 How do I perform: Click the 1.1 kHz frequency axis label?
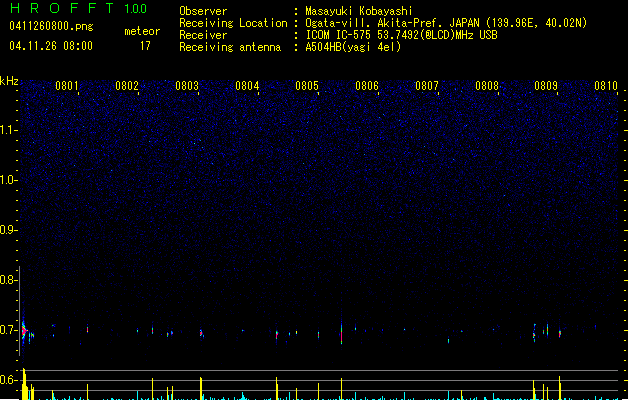coord(8,130)
